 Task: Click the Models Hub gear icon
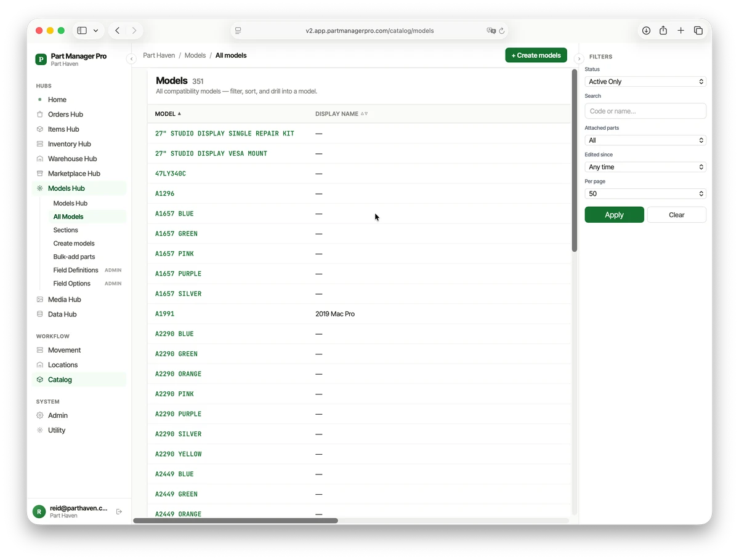[40, 188]
